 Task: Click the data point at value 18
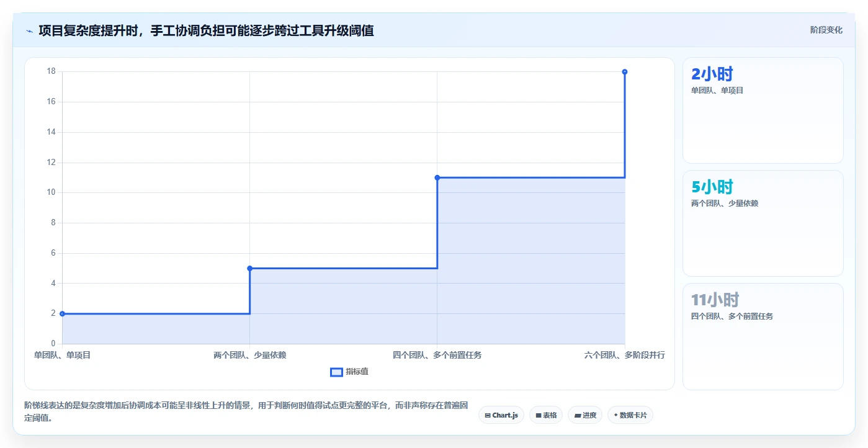[x=624, y=71]
